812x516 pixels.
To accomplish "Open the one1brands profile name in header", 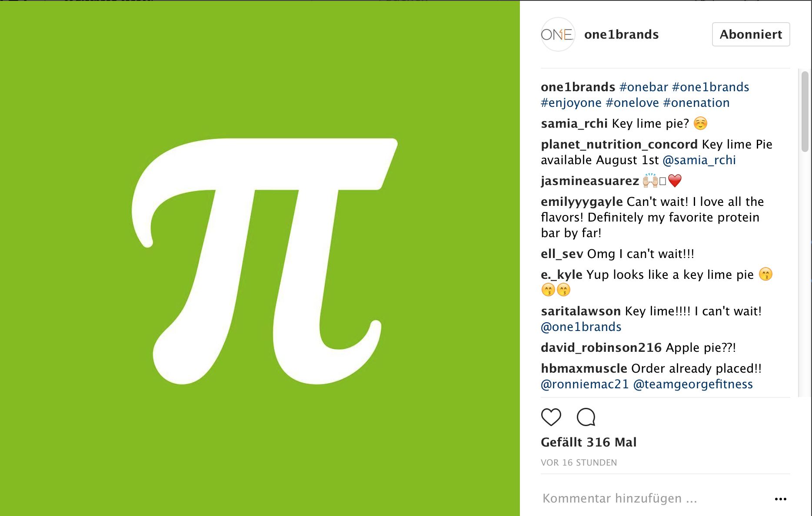I will tap(621, 34).
